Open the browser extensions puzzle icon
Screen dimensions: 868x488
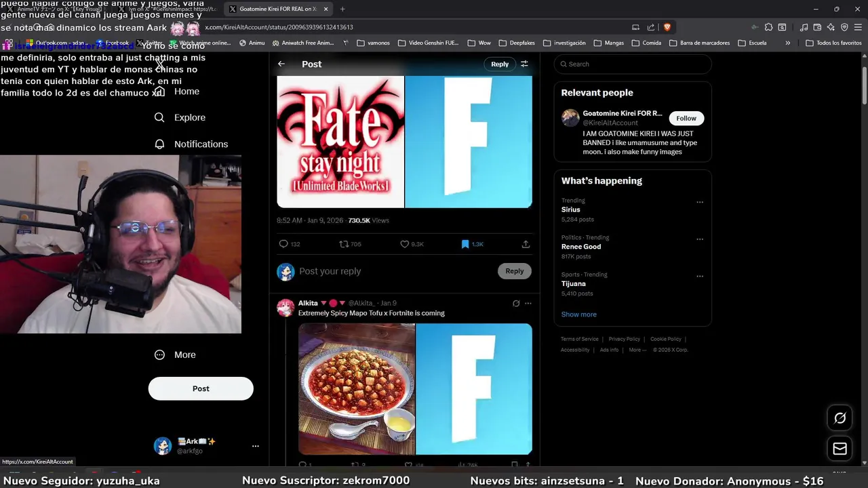click(768, 27)
